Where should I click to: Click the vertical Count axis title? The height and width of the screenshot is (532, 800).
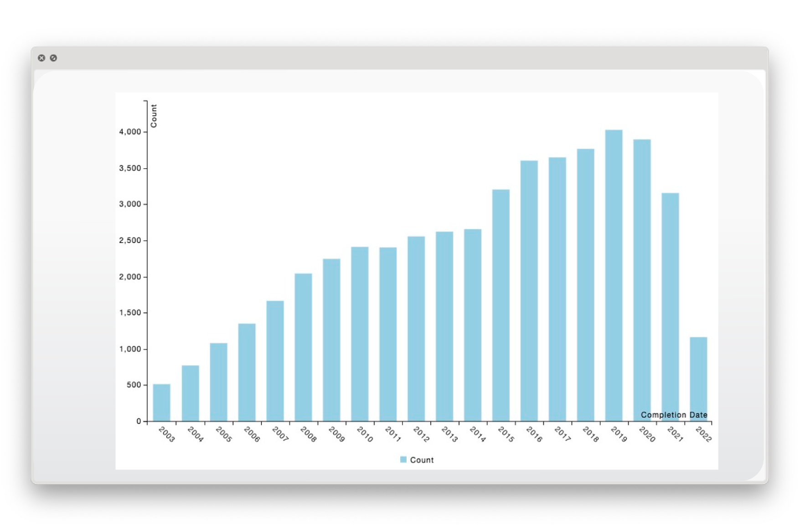tap(154, 116)
